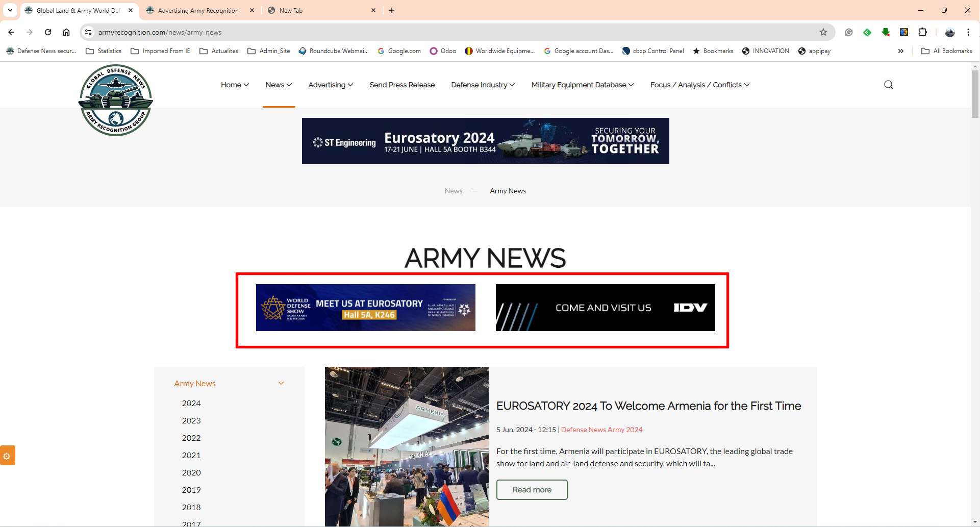Switch to Advertising Army Recognition tab
This screenshot has height=527, width=980.
tap(198, 10)
